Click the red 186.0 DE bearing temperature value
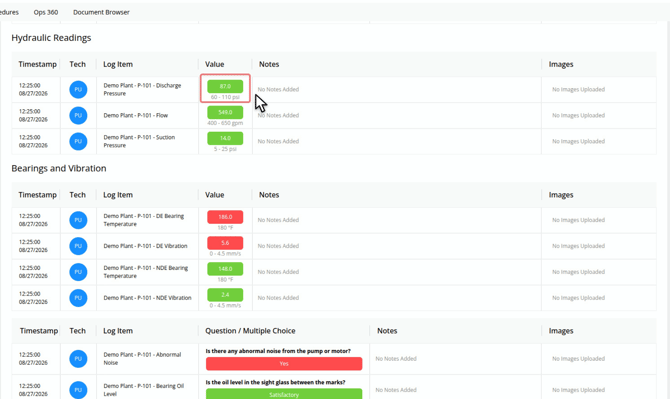This screenshot has width=670, height=399. (225, 217)
